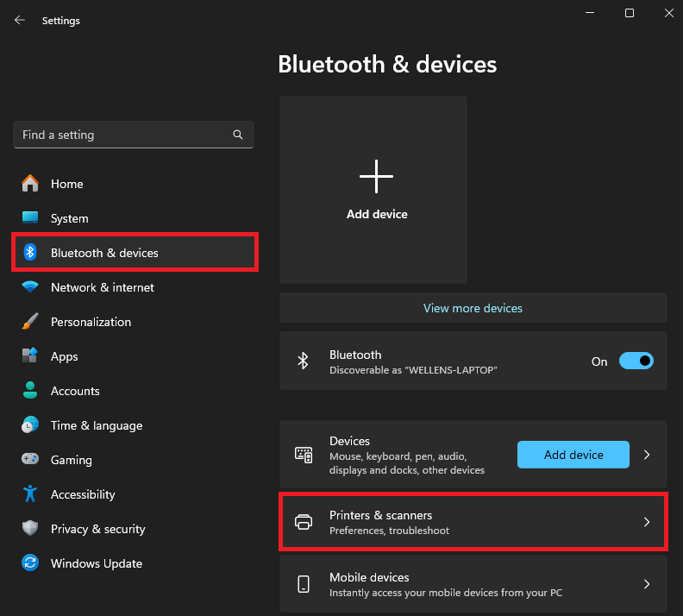Click Mobile devices title text

[x=369, y=577]
